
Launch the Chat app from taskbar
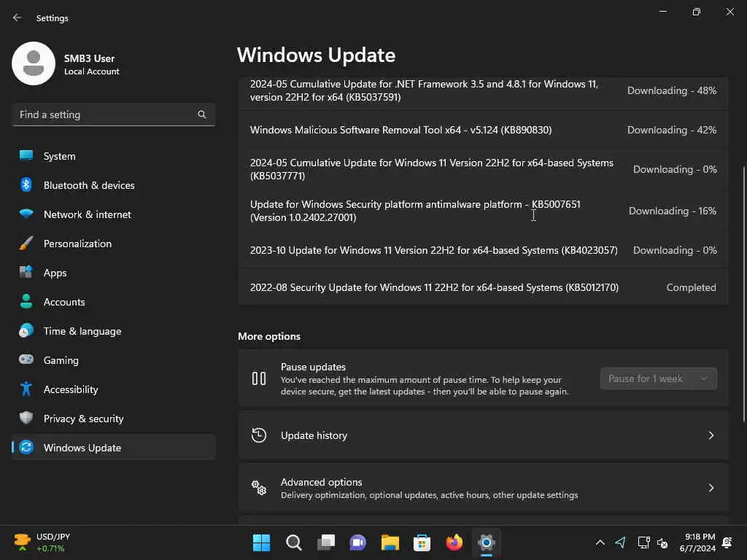click(357, 542)
